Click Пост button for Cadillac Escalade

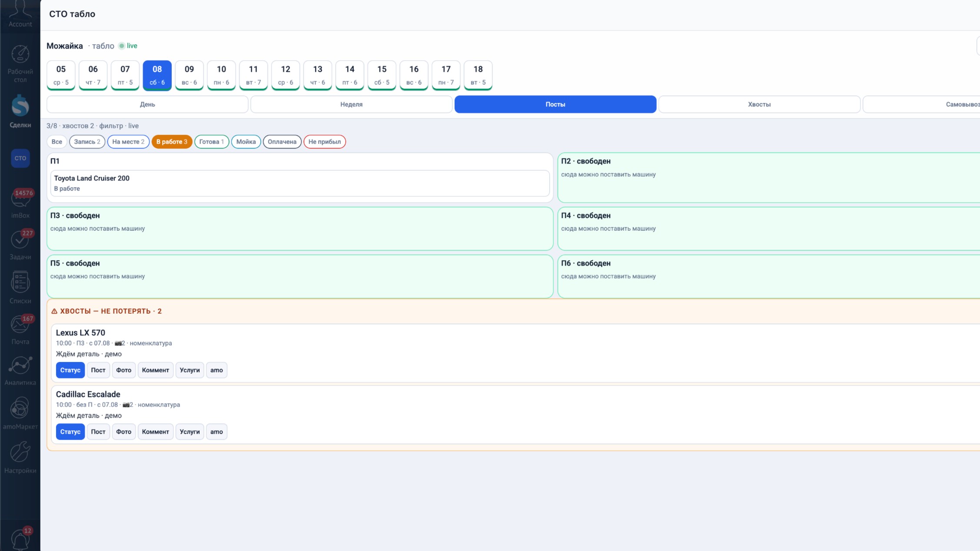coord(98,432)
